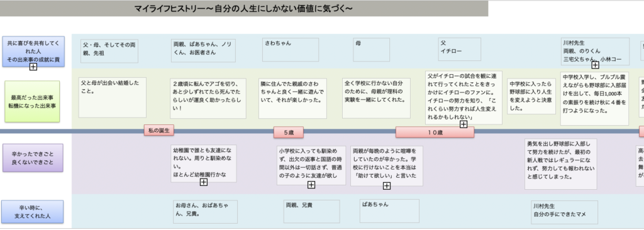Click the 父 イチロー name box

459,49
